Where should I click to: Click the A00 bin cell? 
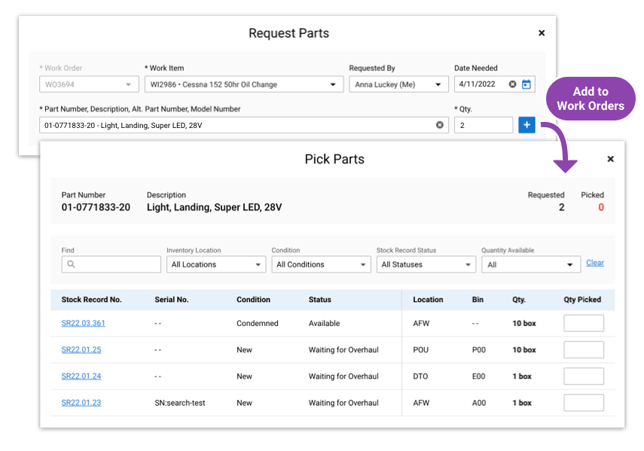(479, 403)
